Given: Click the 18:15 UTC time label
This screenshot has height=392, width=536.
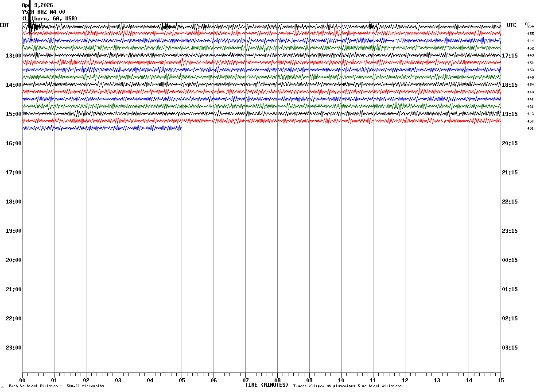Looking at the screenshot, I should point(510,85).
